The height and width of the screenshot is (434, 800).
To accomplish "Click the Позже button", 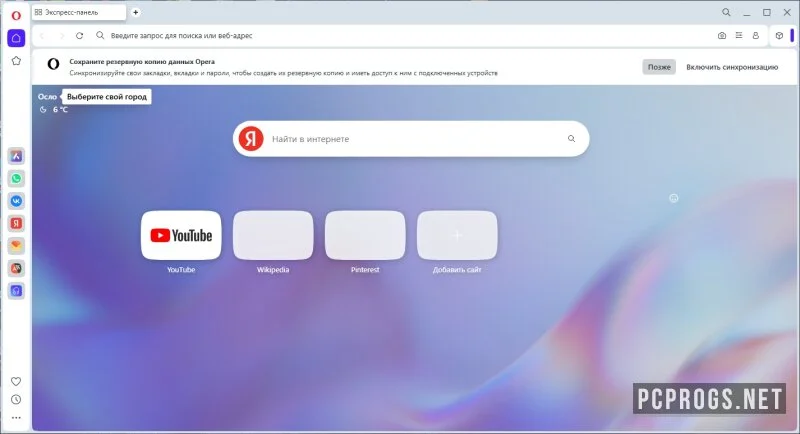I will [659, 67].
